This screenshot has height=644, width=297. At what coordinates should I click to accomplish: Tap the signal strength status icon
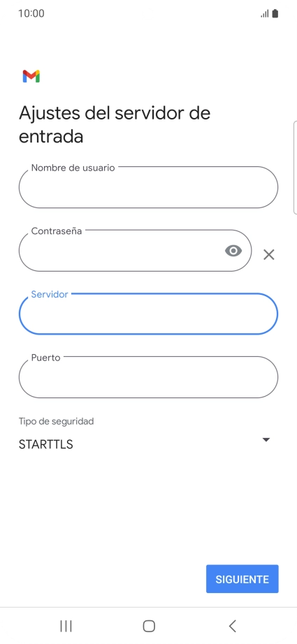[x=265, y=13]
